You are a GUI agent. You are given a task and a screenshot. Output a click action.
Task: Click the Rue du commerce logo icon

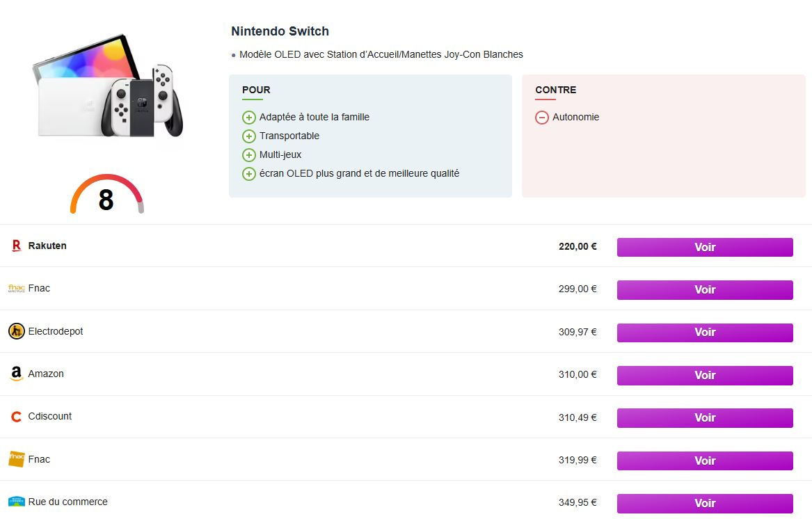tap(17, 502)
